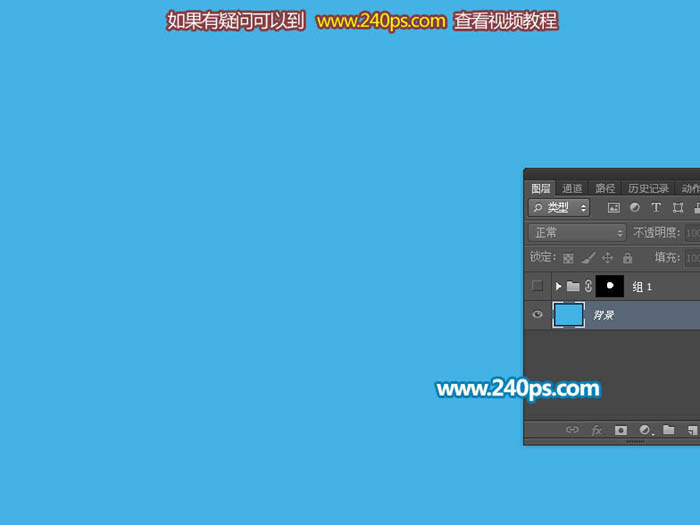
Task: Toggle lock all padlock icon
Action: pos(628,258)
